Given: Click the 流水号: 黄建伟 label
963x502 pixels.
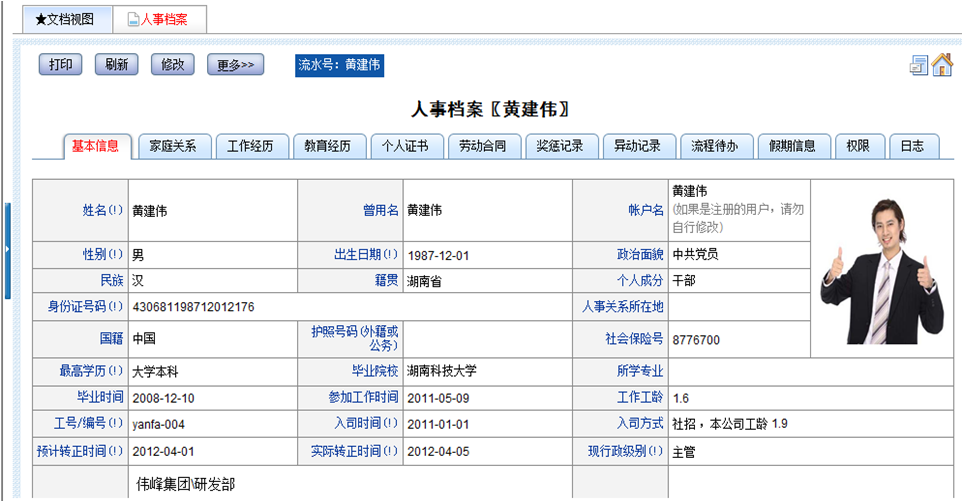Looking at the screenshot, I should 340,65.
